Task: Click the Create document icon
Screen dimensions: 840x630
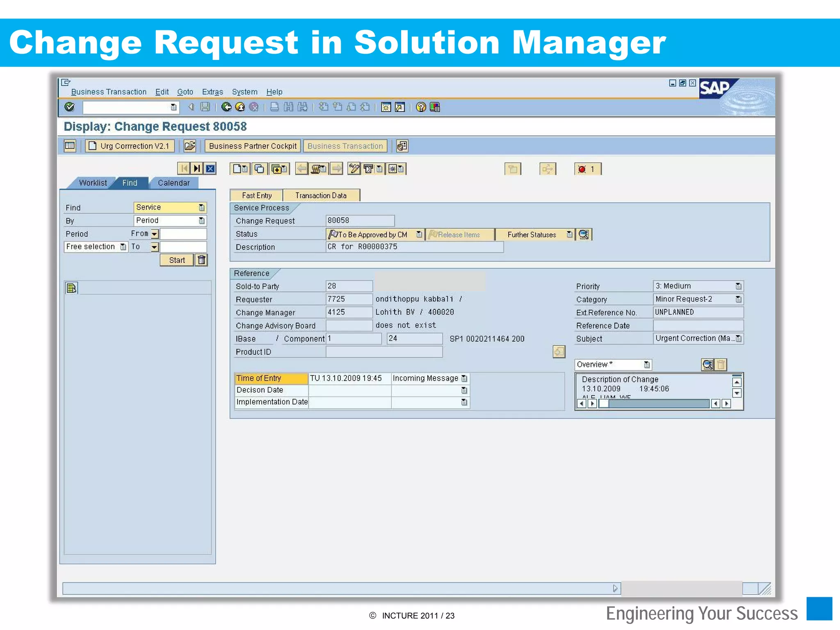Action: click(x=240, y=169)
